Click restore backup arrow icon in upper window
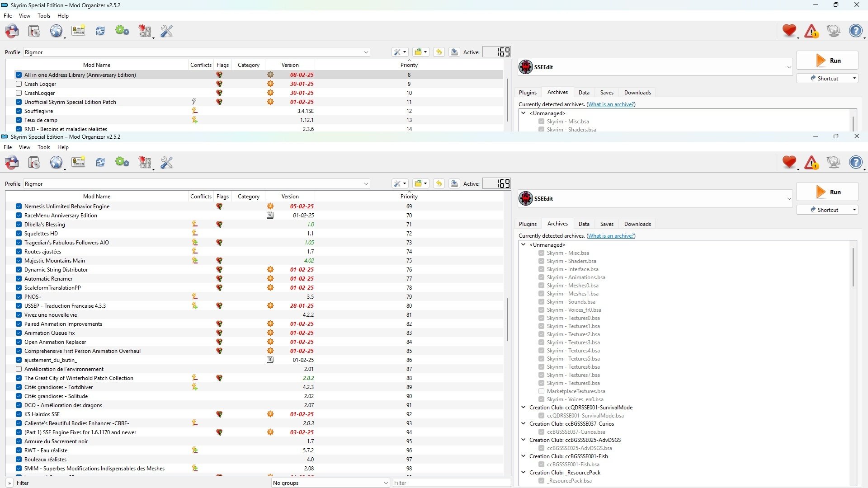868x488 pixels. (439, 52)
